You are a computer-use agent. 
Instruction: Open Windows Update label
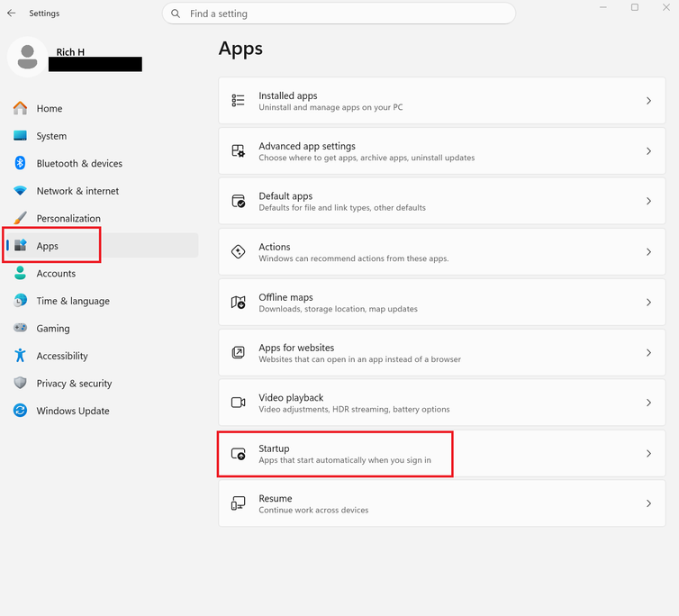coord(73,411)
